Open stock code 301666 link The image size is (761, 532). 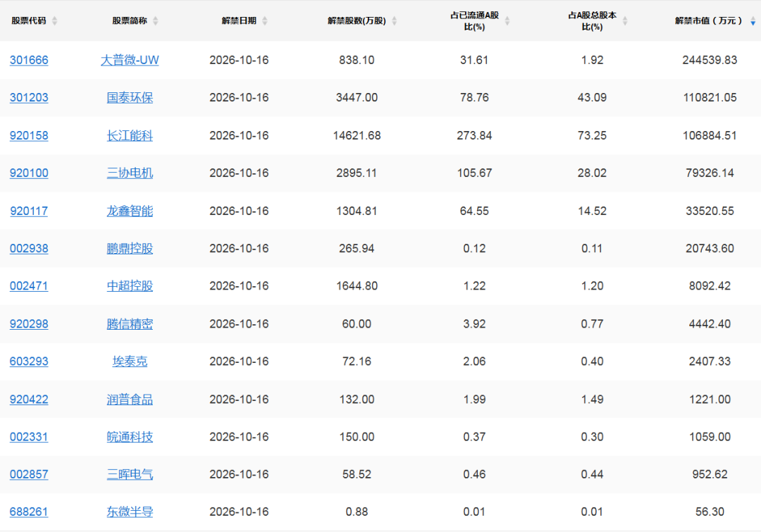tap(29, 60)
